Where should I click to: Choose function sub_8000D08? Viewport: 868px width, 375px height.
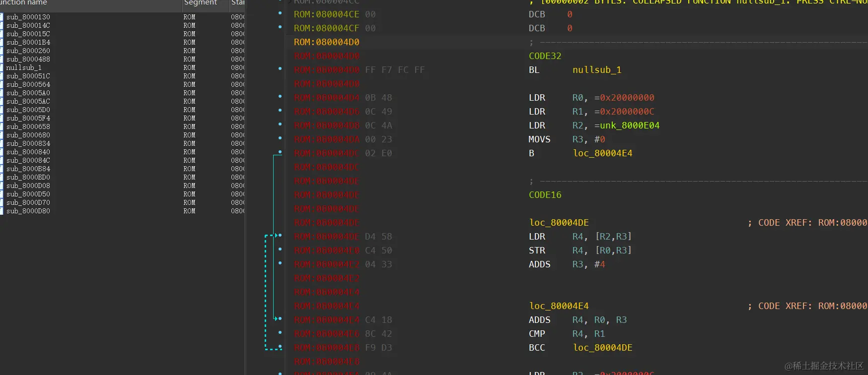[x=28, y=186]
